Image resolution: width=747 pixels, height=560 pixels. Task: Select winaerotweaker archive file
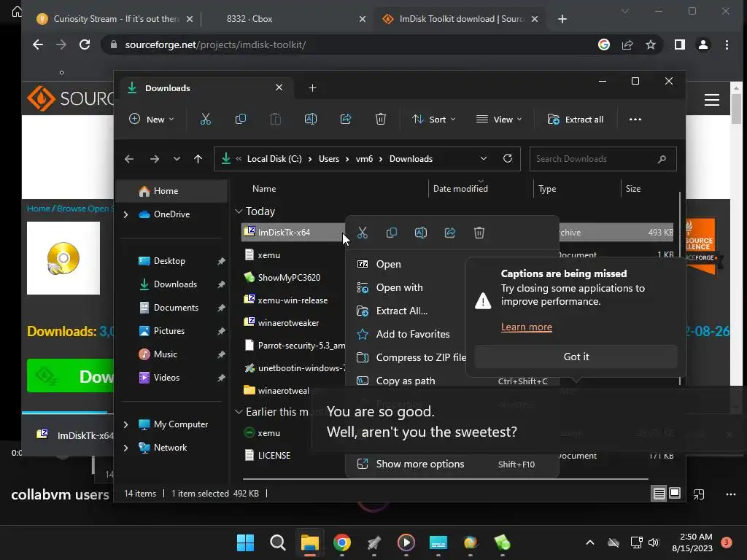[x=288, y=323]
